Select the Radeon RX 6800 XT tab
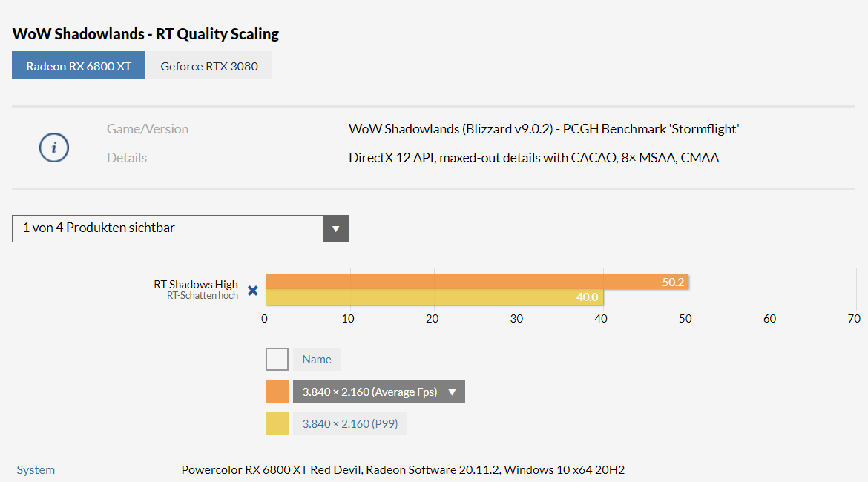Image resolution: width=868 pixels, height=482 pixels. click(79, 66)
